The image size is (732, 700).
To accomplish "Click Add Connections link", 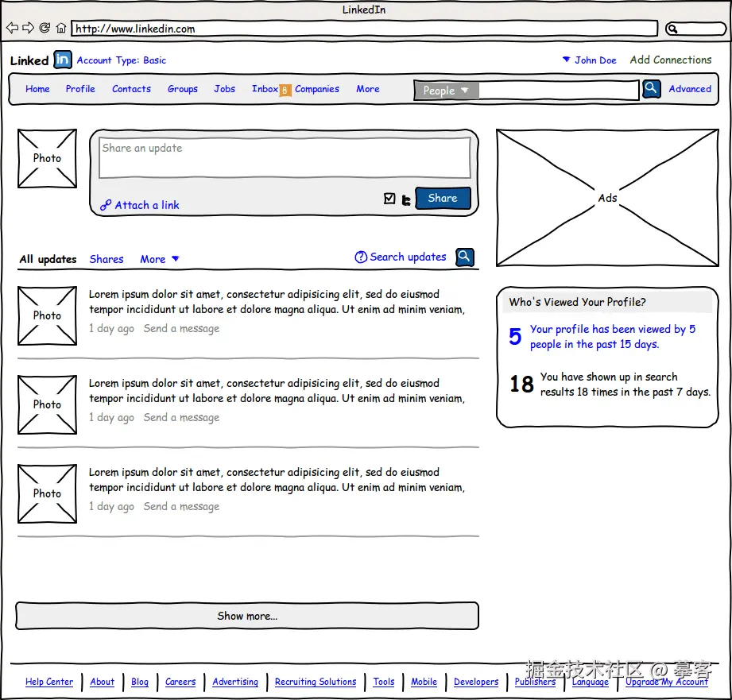I will (670, 60).
